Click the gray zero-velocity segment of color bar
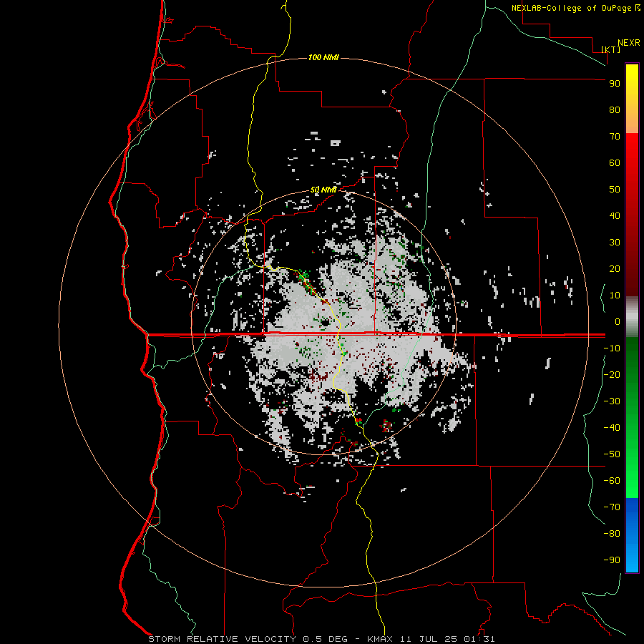The height and width of the screenshot is (644, 644). point(632,317)
